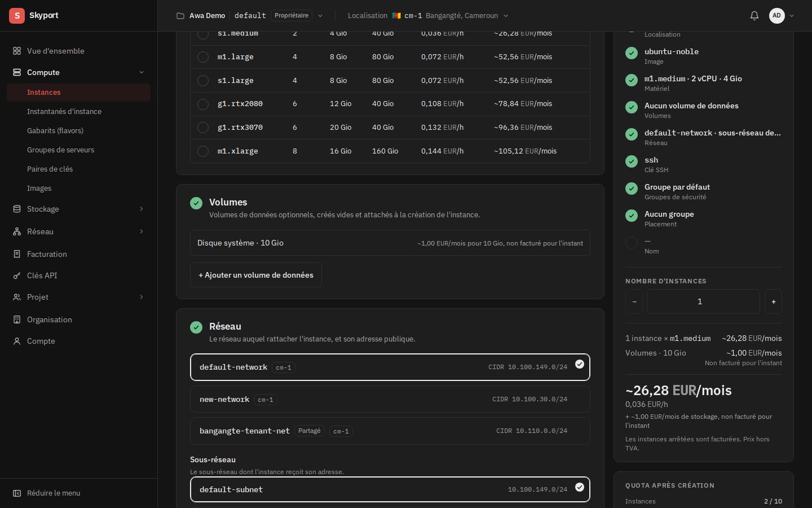
Task: Select the bangangte-tenant-net shared network
Action: (390, 431)
